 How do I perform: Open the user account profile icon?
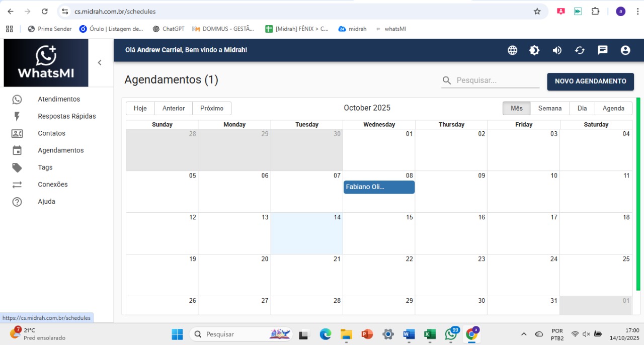[625, 50]
